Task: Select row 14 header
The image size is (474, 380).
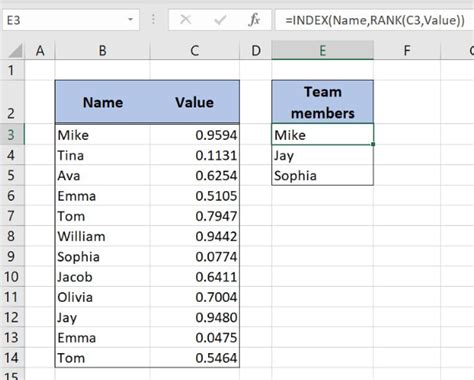Action: tap(12, 358)
